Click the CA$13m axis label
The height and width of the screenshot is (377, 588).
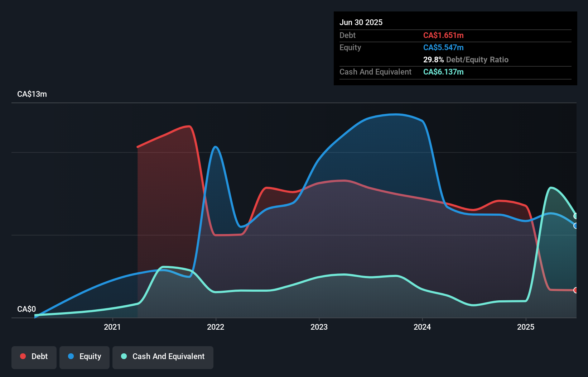coord(32,94)
